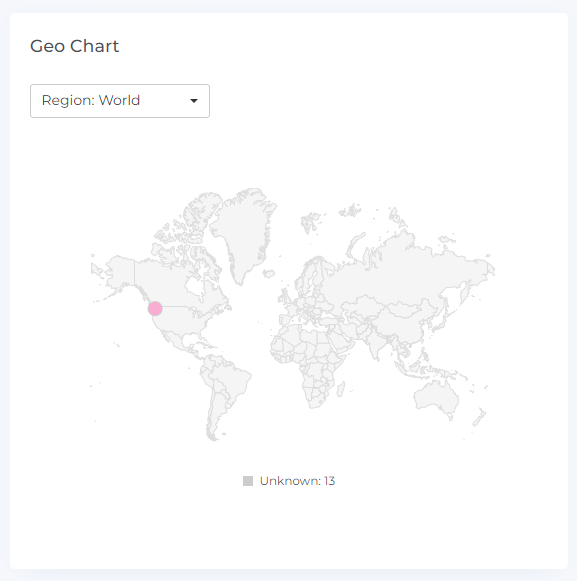Open the Region: World dropdown
This screenshot has width=577, height=581.
[x=120, y=101]
